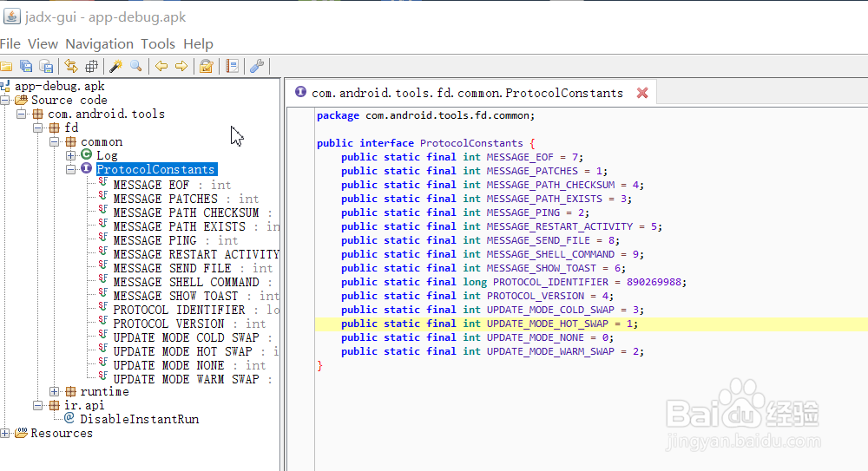Click MESSAGE_EOF in the code editor

pyautogui.click(x=520, y=157)
